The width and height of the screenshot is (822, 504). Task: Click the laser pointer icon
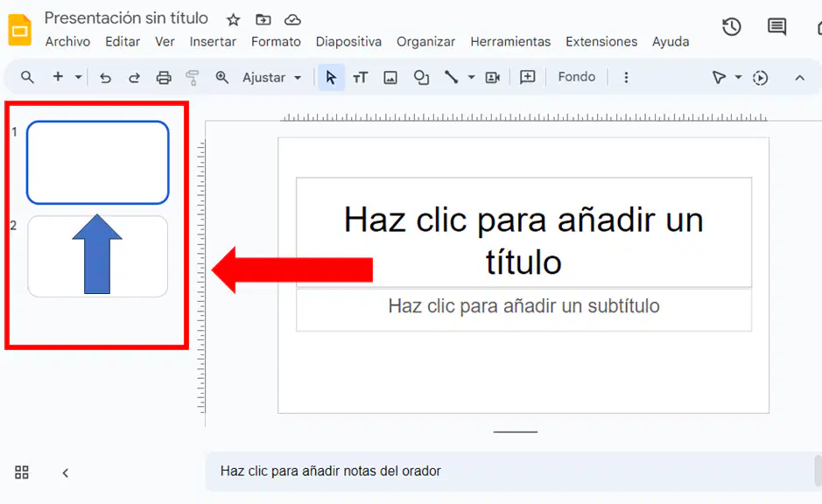tap(719, 78)
